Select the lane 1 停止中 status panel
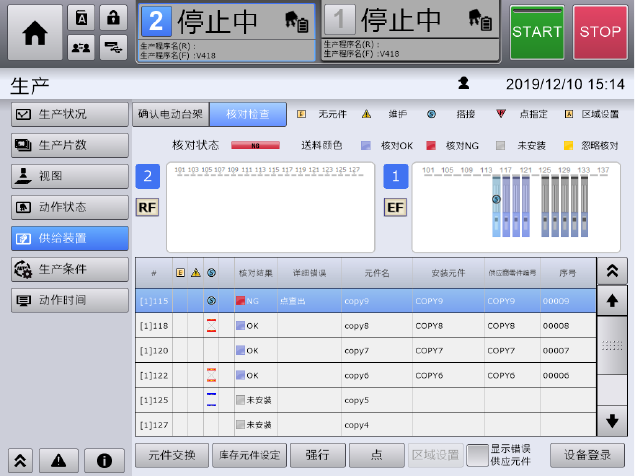The height and width of the screenshot is (476, 635). (x=410, y=31)
